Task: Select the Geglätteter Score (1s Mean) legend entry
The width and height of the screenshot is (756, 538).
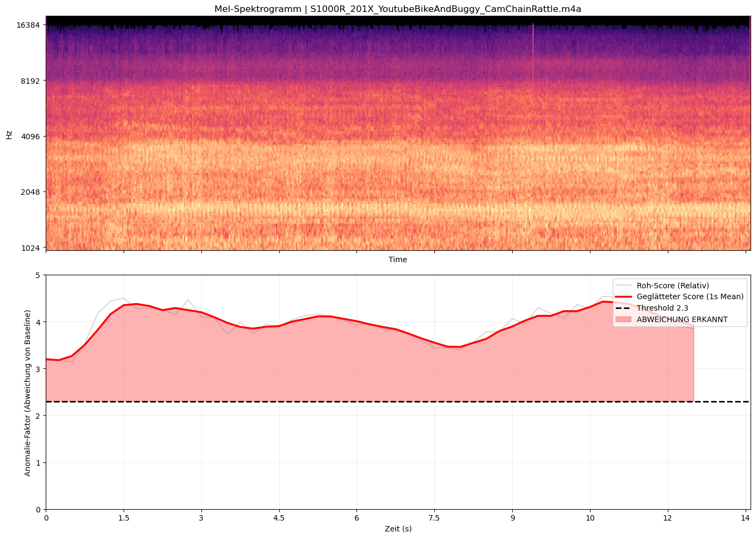Action: click(690, 296)
